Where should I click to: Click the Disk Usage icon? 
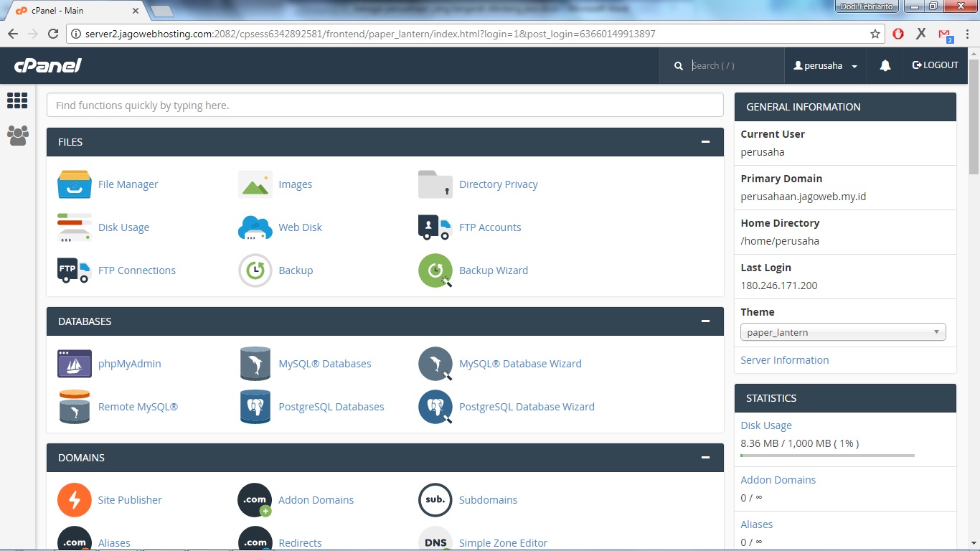[75, 227]
